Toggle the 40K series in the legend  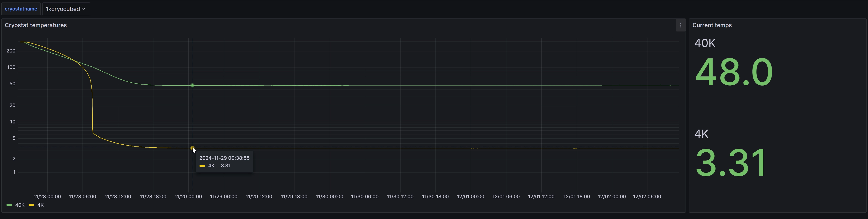click(x=20, y=205)
